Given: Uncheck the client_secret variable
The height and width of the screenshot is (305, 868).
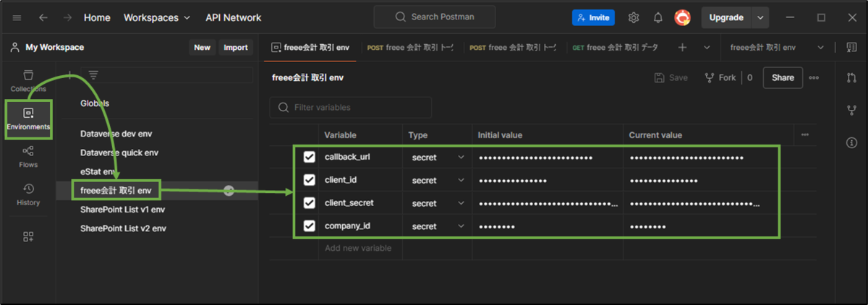Looking at the screenshot, I should (x=310, y=203).
